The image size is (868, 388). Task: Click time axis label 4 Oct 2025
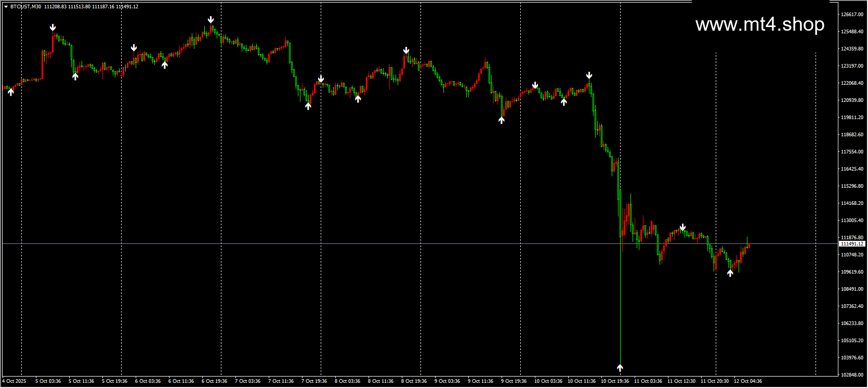tap(14, 381)
